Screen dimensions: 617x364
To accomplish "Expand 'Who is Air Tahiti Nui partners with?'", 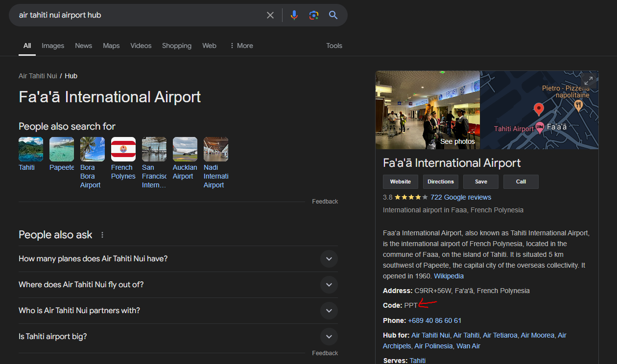I will tap(329, 311).
